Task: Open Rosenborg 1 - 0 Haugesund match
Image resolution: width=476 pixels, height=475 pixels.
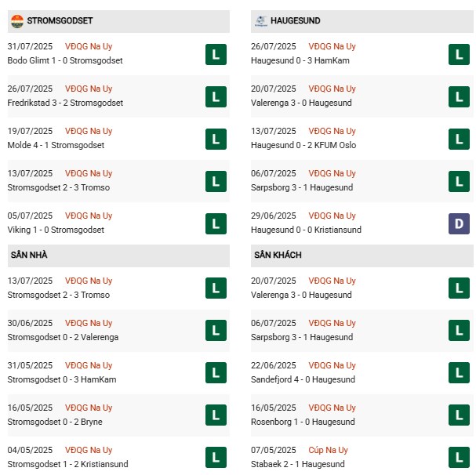Action: [302, 422]
